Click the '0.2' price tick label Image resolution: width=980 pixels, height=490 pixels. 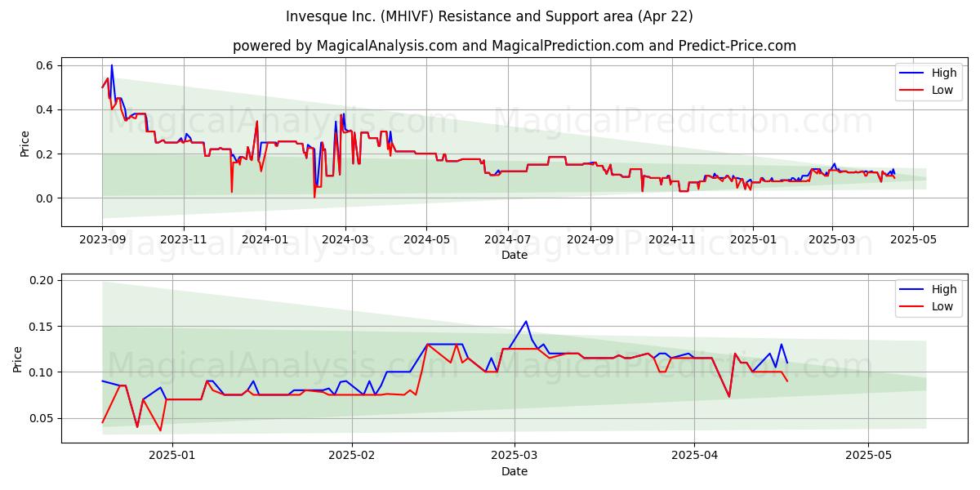(46, 154)
